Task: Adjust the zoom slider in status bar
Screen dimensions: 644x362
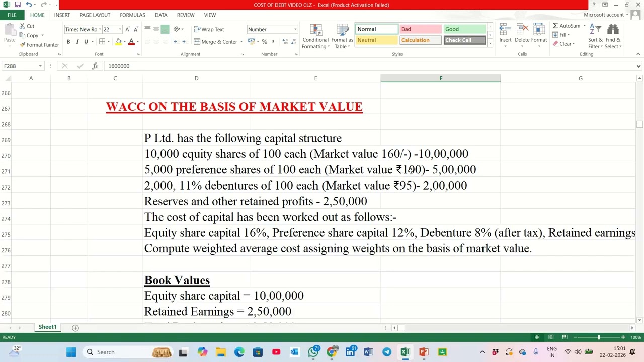Action: pyautogui.click(x=599, y=337)
